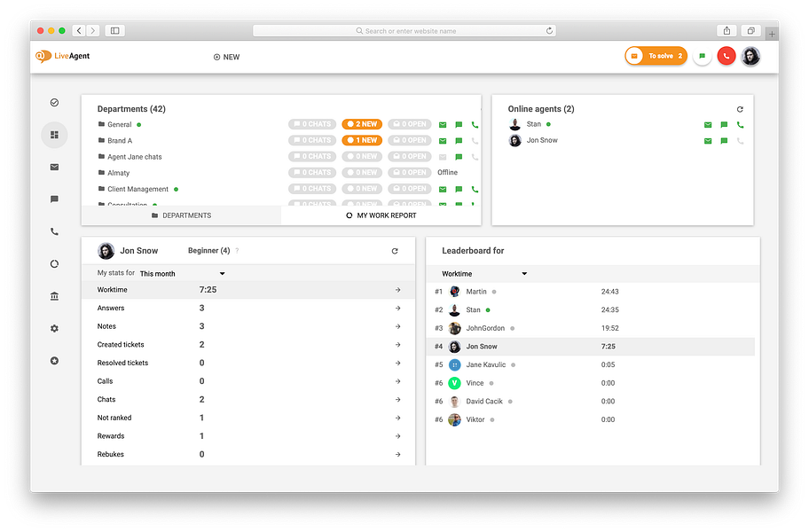Click the orange To solve 2 button

click(x=655, y=55)
